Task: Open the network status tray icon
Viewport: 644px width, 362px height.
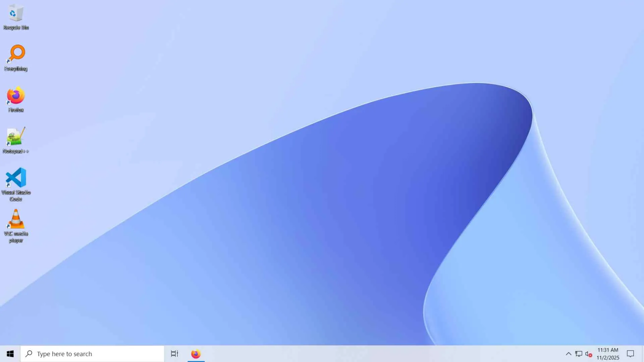Action: (579, 354)
